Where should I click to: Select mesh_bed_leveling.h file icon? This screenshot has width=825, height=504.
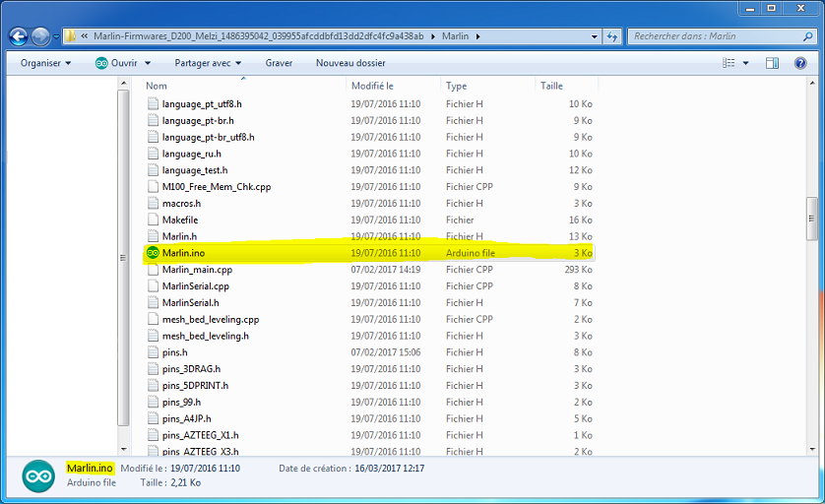(x=153, y=337)
